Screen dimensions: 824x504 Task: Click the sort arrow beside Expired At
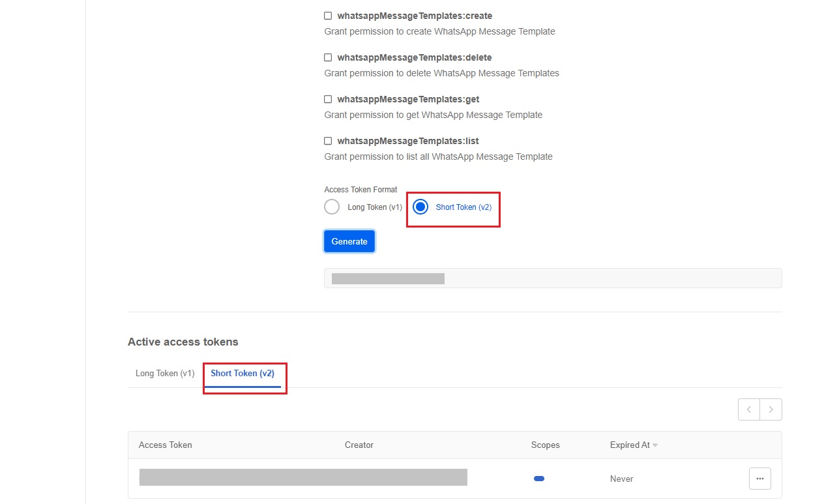[655, 445]
